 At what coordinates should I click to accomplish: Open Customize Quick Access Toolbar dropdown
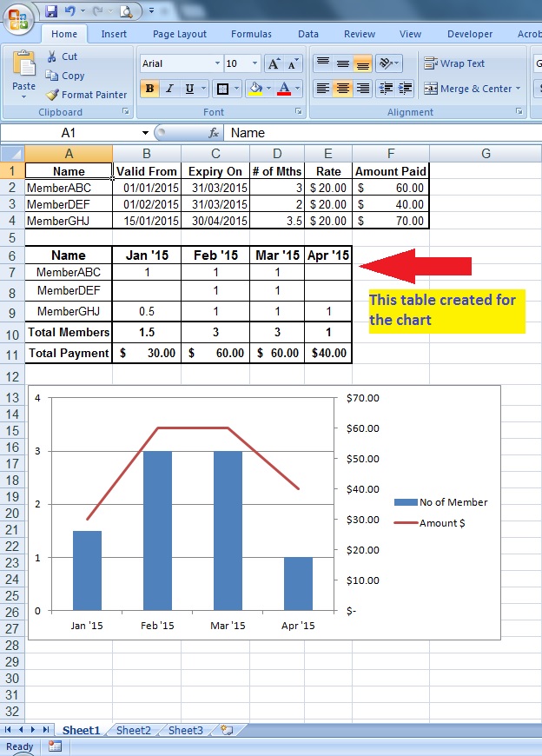point(151,10)
